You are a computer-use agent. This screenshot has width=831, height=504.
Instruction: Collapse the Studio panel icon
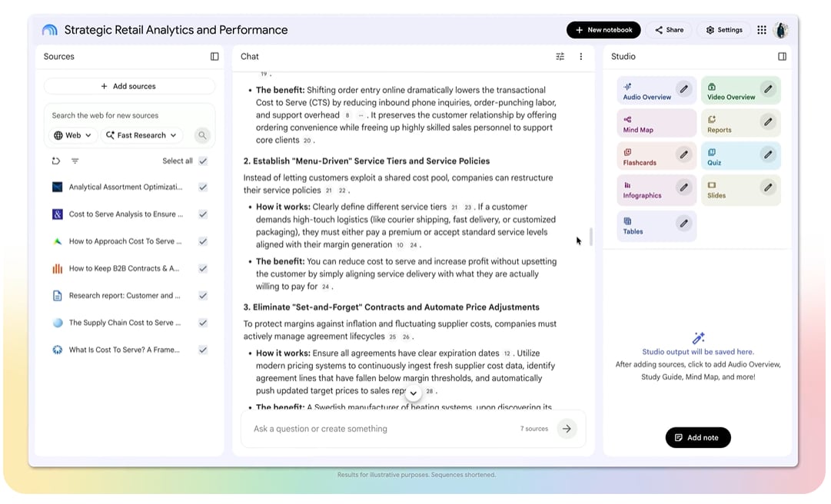(x=782, y=57)
